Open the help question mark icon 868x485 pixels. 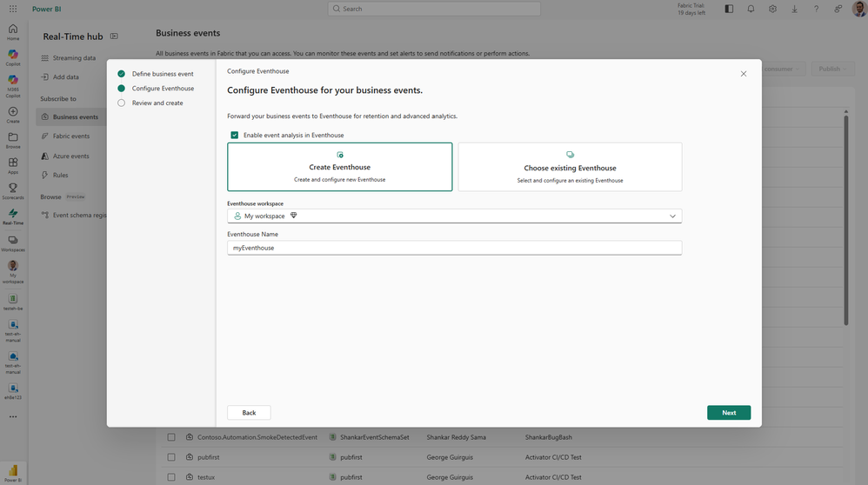click(x=816, y=9)
